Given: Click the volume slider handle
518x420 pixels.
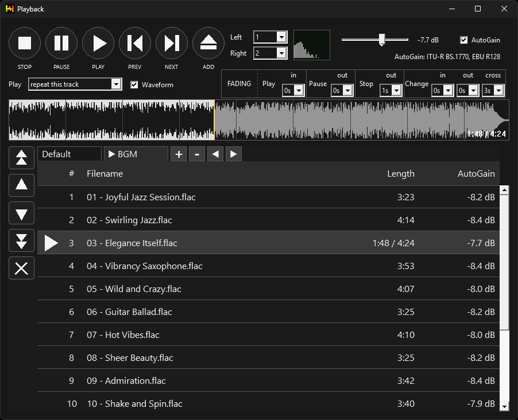Looking at the screenshot, I should [x=382, y=40].
